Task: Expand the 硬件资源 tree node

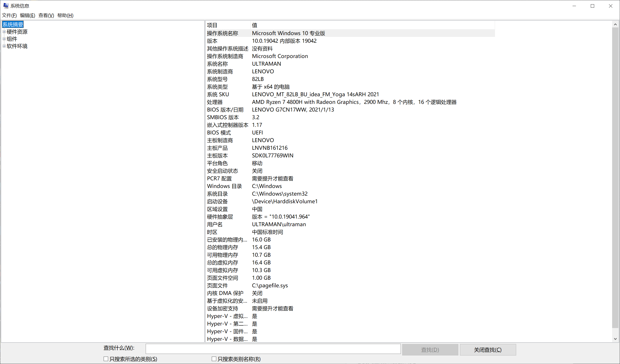Action: (4, 31)
